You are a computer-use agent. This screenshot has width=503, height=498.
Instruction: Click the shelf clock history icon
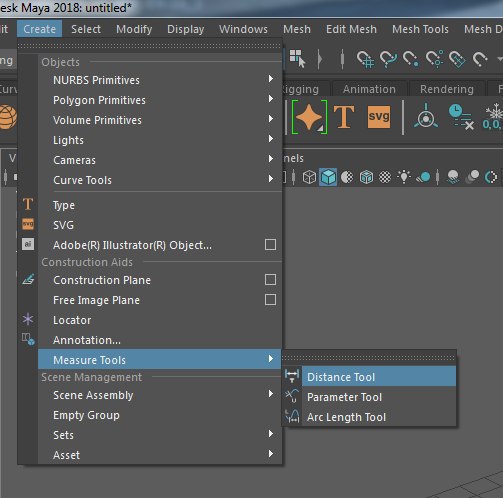[x=461, y=117]
